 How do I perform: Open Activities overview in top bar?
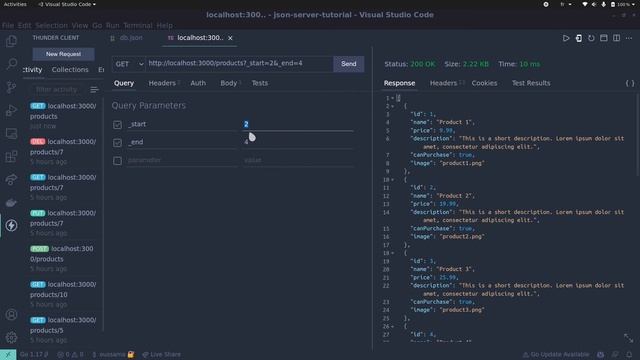click(15, 4)
